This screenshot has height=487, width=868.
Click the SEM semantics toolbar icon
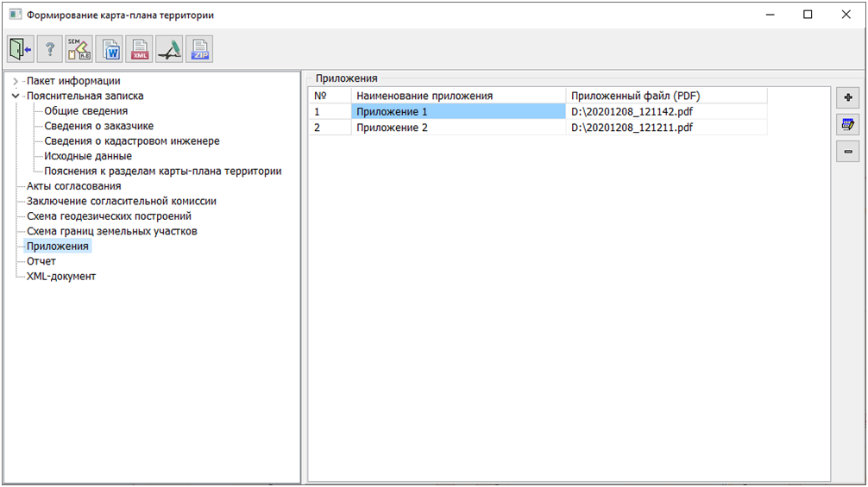click(x=79, y=49)
